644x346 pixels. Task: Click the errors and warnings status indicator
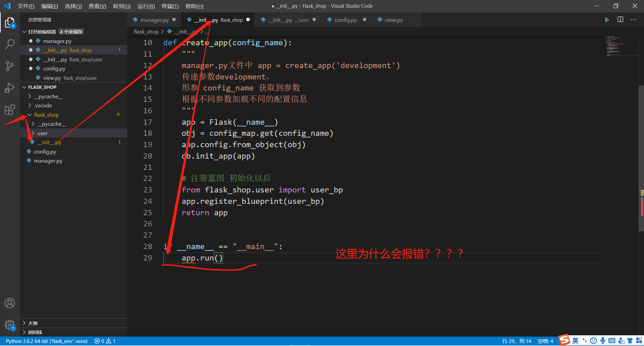click(x=105, y=341)
